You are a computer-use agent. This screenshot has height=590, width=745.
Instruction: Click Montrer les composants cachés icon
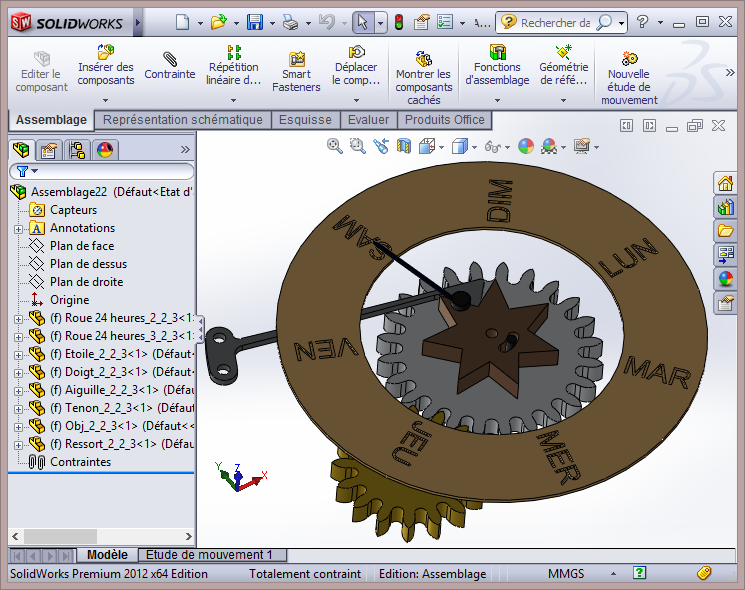coord(423,59)
